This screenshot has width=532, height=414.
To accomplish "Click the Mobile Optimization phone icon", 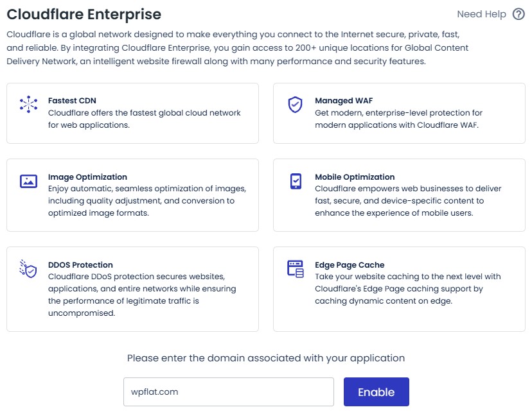I will pos(295,182).
